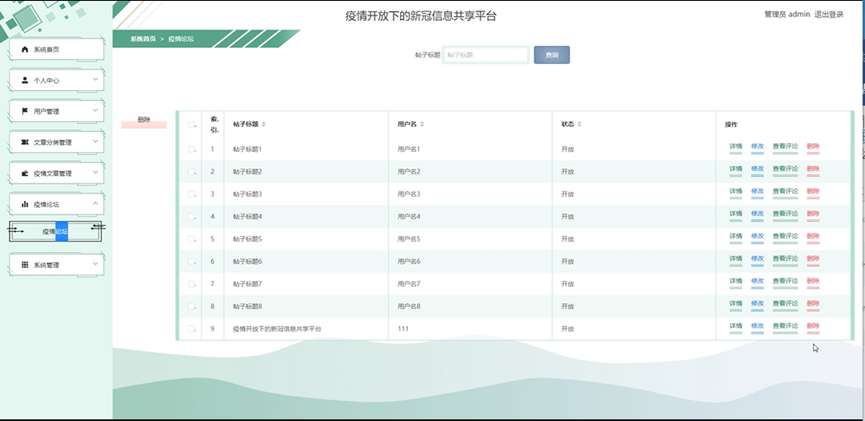This screenshot has width=865, height=421.
Task: Click the cell 用户名5
Action: 409,239
